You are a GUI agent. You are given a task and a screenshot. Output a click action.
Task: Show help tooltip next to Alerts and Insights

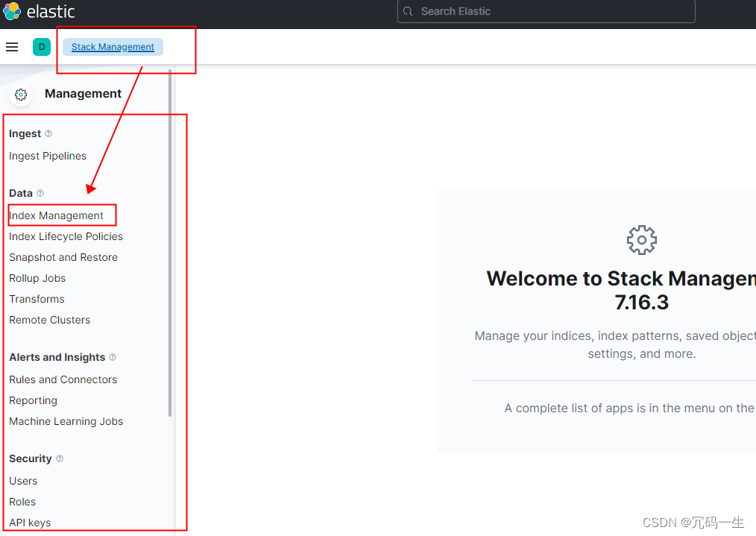pos(113,357)
